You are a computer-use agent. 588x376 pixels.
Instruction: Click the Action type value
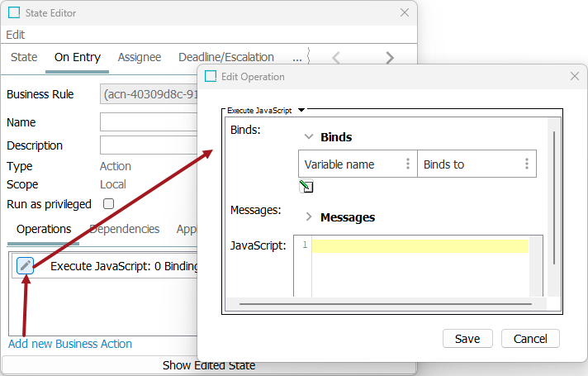click(x=116, y=166)
